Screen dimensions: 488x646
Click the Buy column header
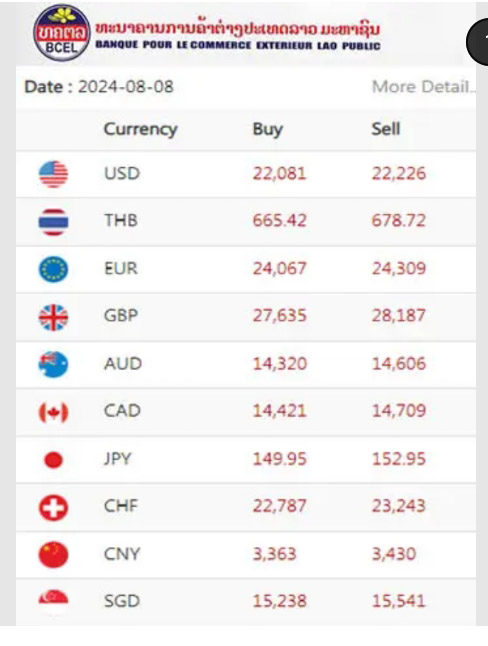point(267,129)
